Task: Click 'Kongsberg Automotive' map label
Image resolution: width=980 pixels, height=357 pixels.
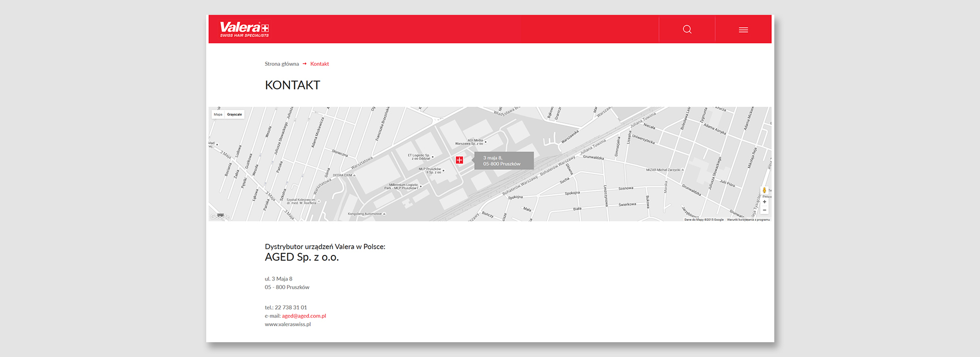Action: tap(365, 214)
